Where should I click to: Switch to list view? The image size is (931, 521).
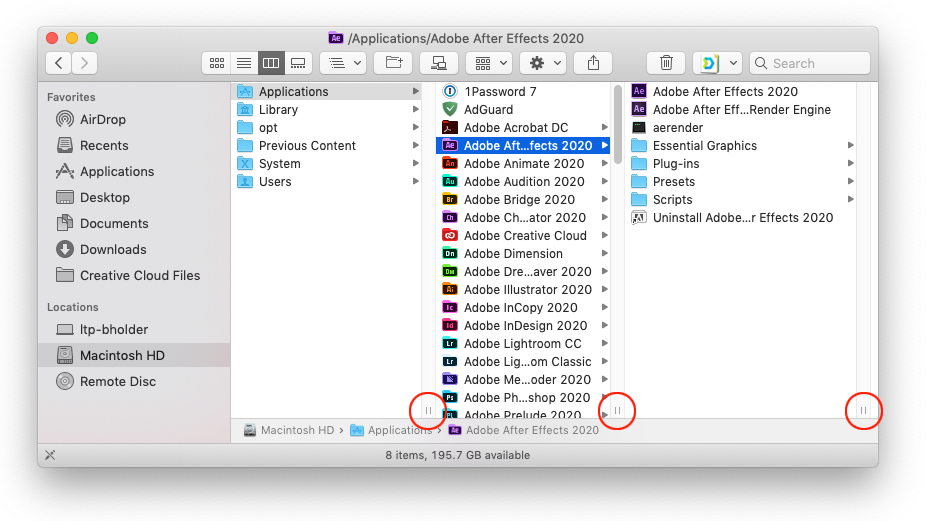click(x=243, y=63)
